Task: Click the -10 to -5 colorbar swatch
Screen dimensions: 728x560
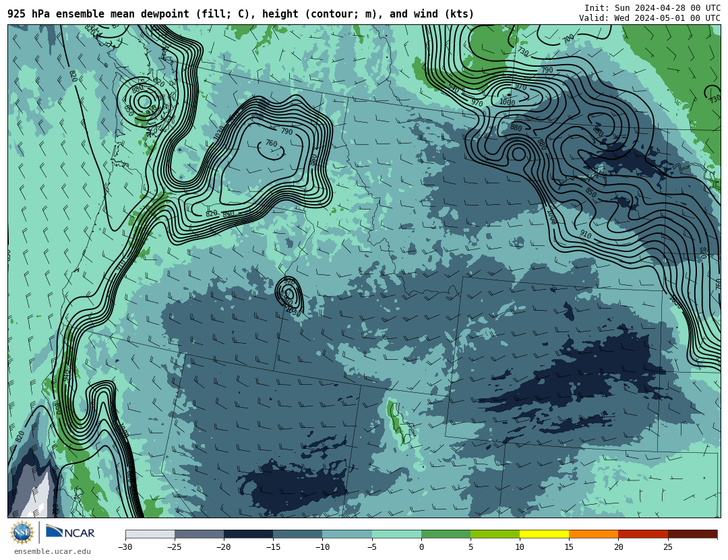Action: coord(347,534)
